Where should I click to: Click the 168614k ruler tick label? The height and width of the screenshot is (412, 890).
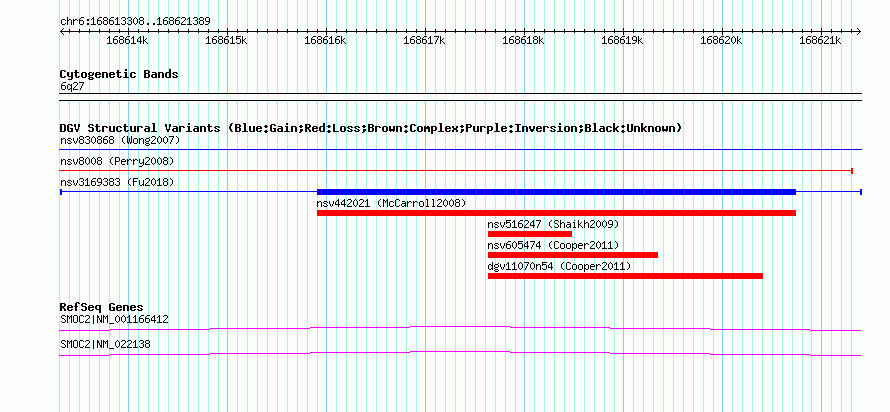(127, 40)
